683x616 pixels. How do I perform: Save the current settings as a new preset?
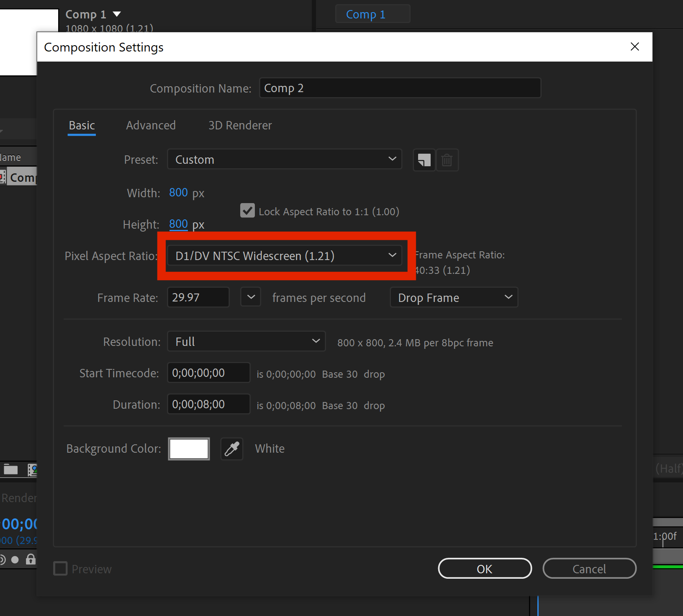click(x=424, y=160)
